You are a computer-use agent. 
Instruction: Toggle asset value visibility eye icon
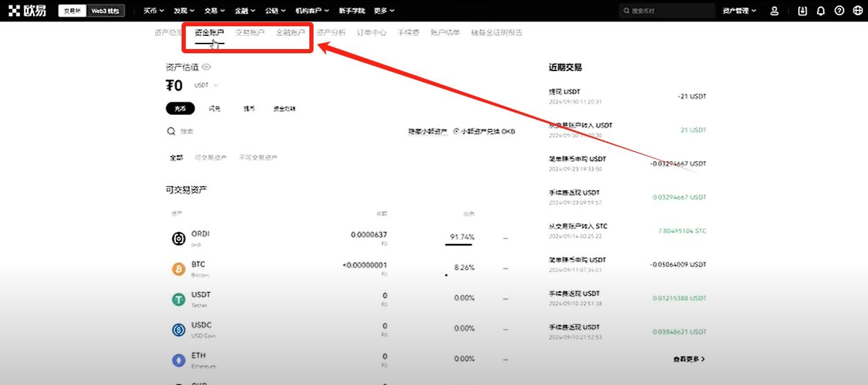pyautogui.click(x=206, y=67)
